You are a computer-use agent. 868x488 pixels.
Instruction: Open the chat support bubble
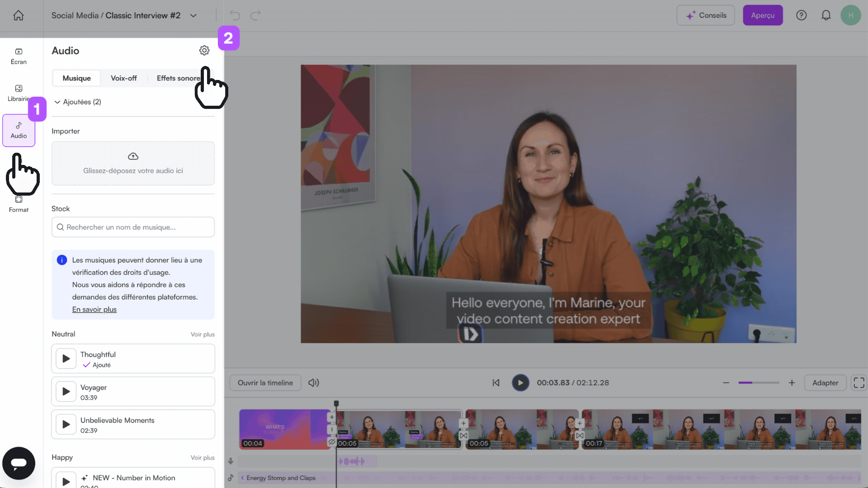pyautogui.click(x=19, y=463)
